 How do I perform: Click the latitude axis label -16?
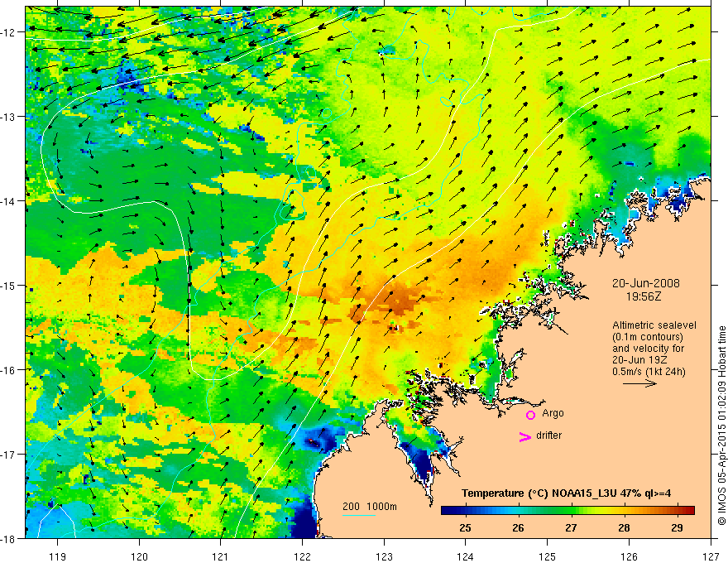point(9,370)
